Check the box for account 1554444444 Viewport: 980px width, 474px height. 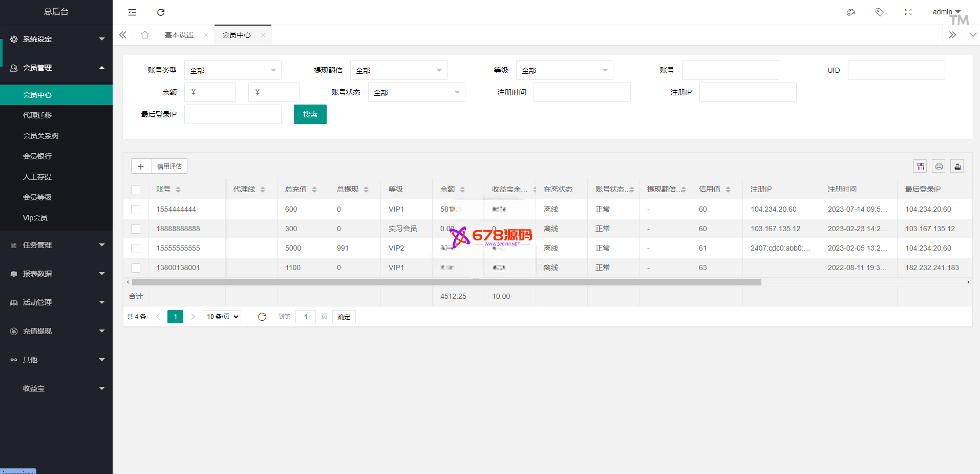[136, 209]
